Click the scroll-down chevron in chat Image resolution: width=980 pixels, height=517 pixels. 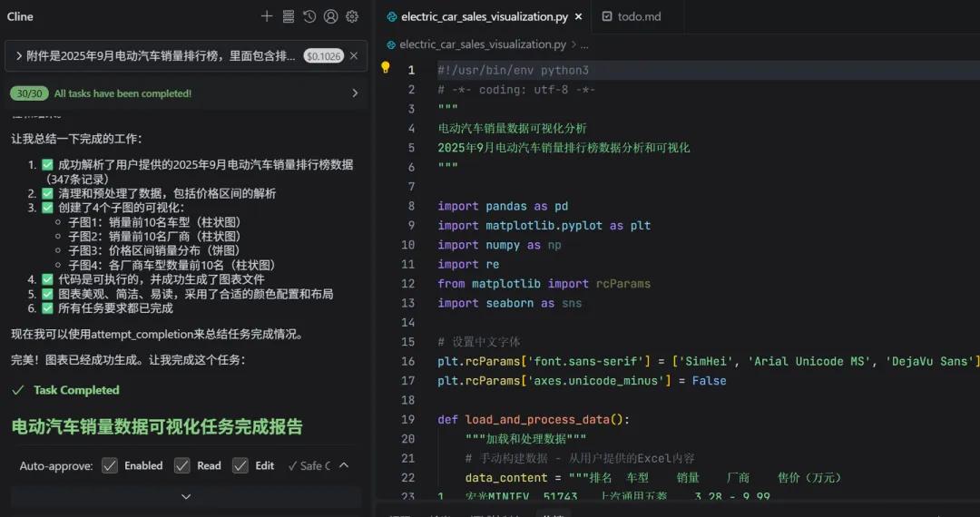click(x=186, y=497)
